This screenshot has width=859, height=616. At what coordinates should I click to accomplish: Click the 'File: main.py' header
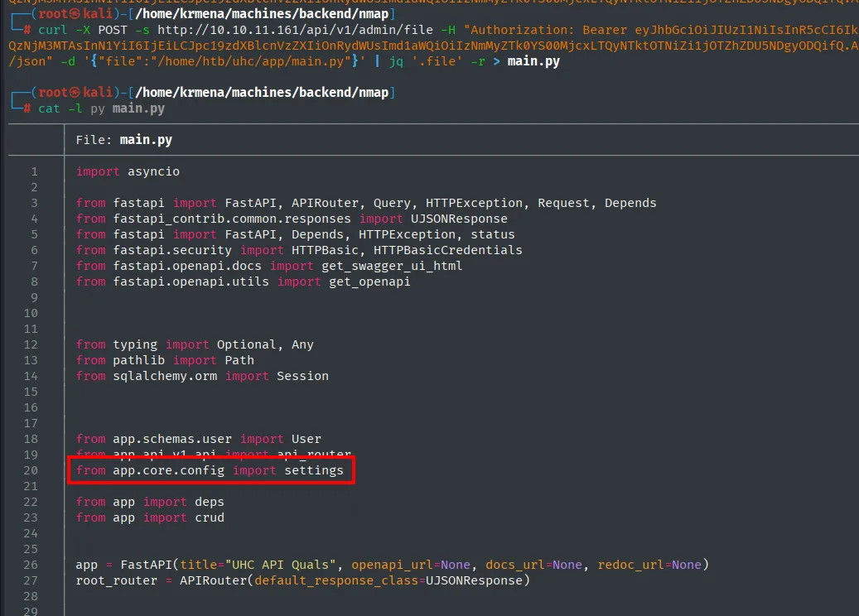coord(123,140)
